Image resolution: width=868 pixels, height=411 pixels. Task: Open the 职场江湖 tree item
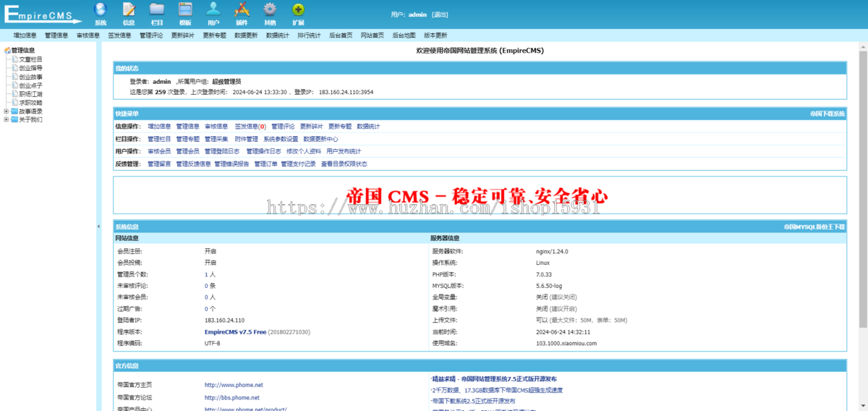30,94
